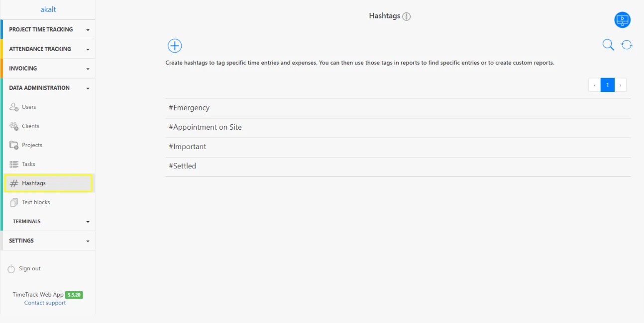Image resolution: width=644 pixels, height=323 pixels.
Task: Click the info icon beside Hashtags title
Action: [x=407, y=16]
